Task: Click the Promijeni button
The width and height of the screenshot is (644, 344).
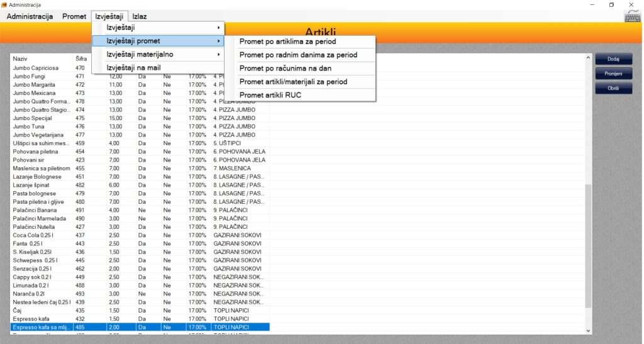Action: (x=614, y=74)
